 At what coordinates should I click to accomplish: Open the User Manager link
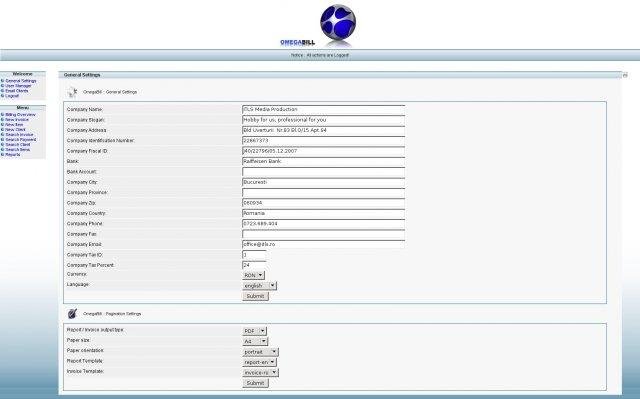click(18, 86)
